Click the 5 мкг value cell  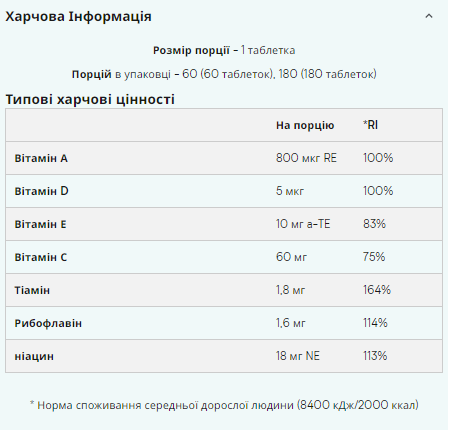[290, 191]
